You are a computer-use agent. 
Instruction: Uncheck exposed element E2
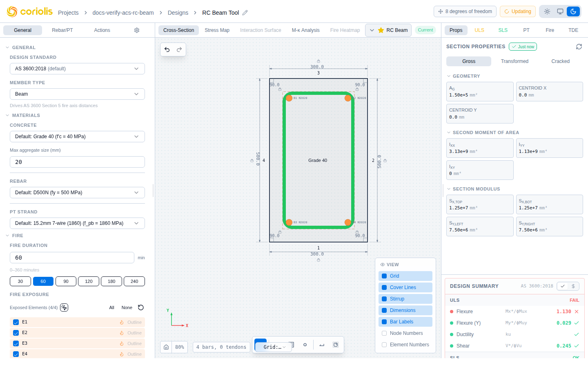tap(16, 333)
